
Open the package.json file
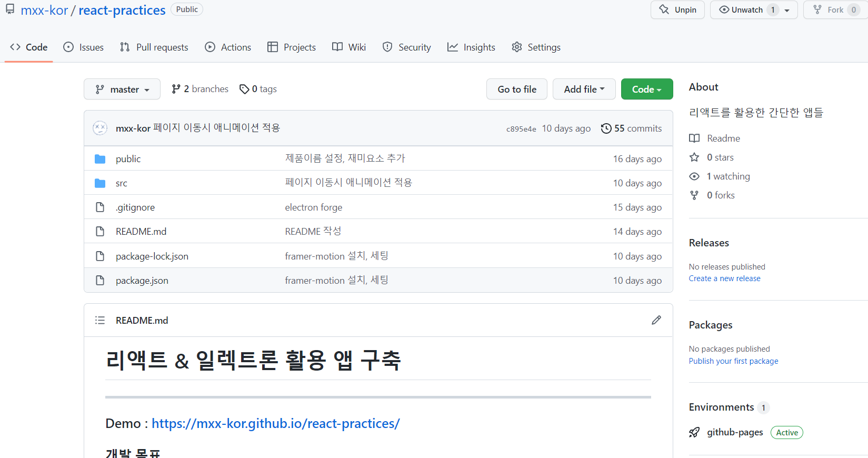pos(142,281)
